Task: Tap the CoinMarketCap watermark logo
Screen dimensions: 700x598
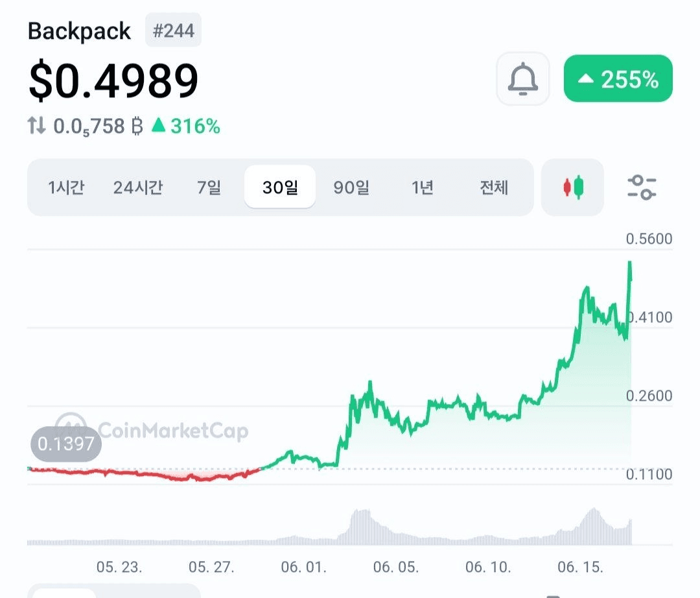Action: tap(151, 431)
